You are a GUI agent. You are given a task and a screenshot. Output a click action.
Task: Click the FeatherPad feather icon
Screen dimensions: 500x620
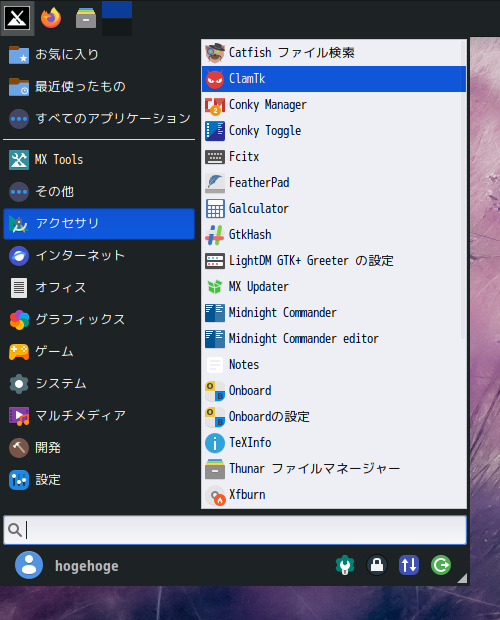pyautogui.click(x=215, y=183)
